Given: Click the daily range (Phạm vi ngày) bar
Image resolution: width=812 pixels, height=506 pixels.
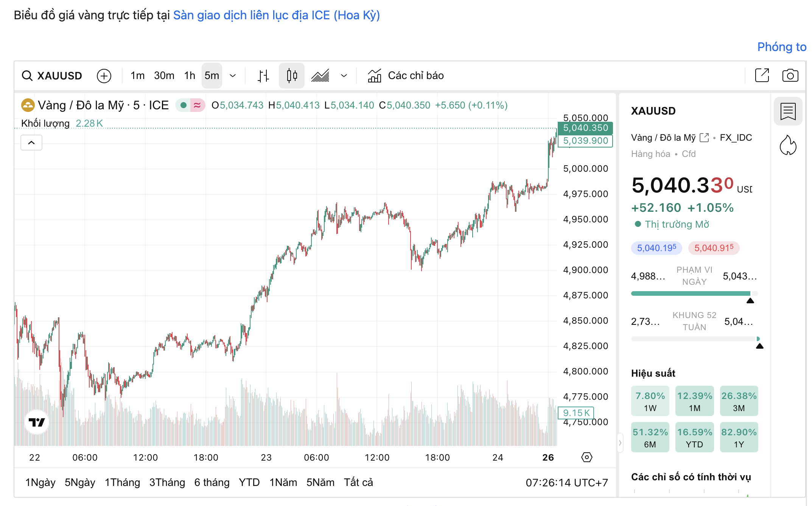Looking at the screenshot, I should [694, 293].
